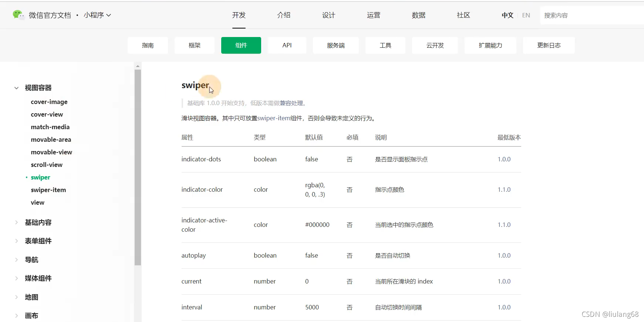Focus the 搜索内容 search field
The width and height of the screenshot is (644, 322).
point(592,16)
